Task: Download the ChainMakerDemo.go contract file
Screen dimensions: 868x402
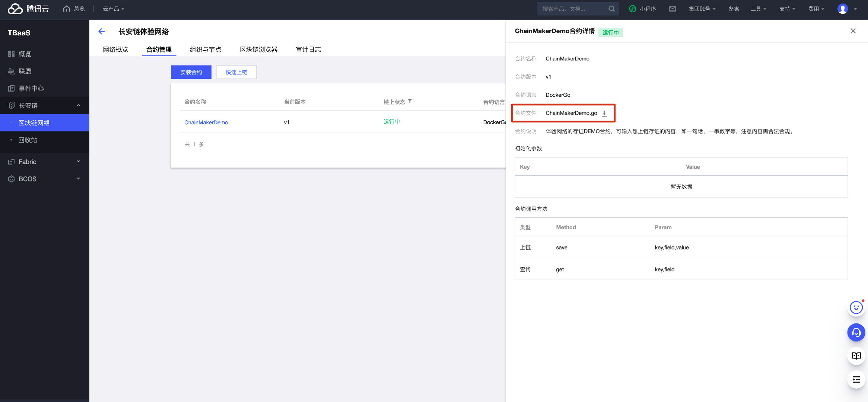Action: coord(604,114)
